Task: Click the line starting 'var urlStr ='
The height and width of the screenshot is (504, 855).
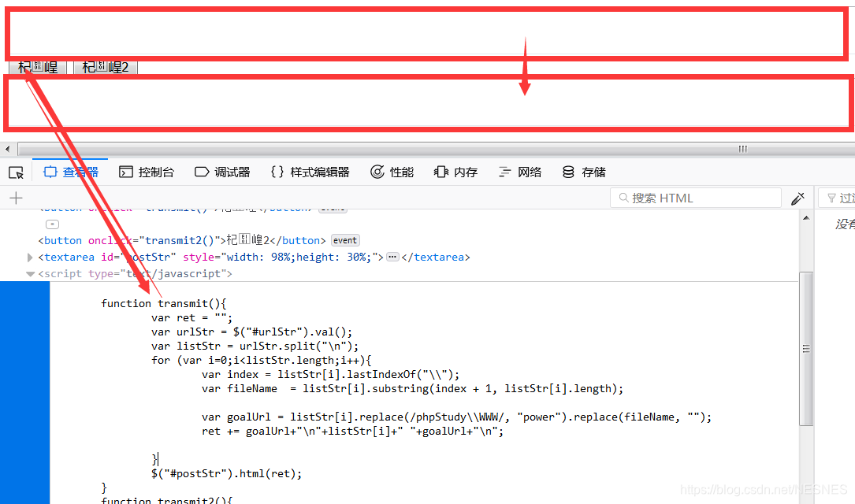Action: tap(252, 332)
